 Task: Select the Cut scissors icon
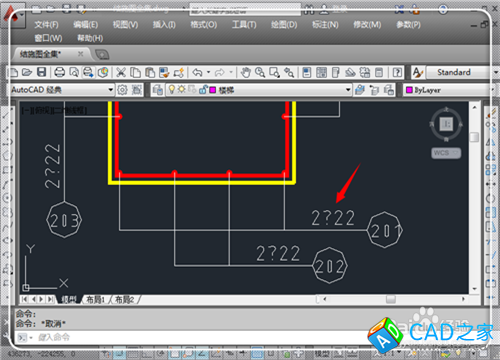(121, 72)
